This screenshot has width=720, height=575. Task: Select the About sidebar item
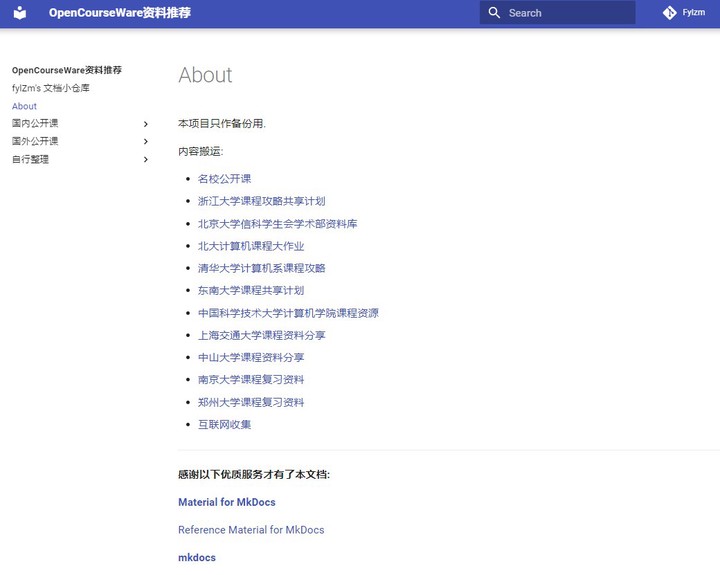tap(24, 106)
